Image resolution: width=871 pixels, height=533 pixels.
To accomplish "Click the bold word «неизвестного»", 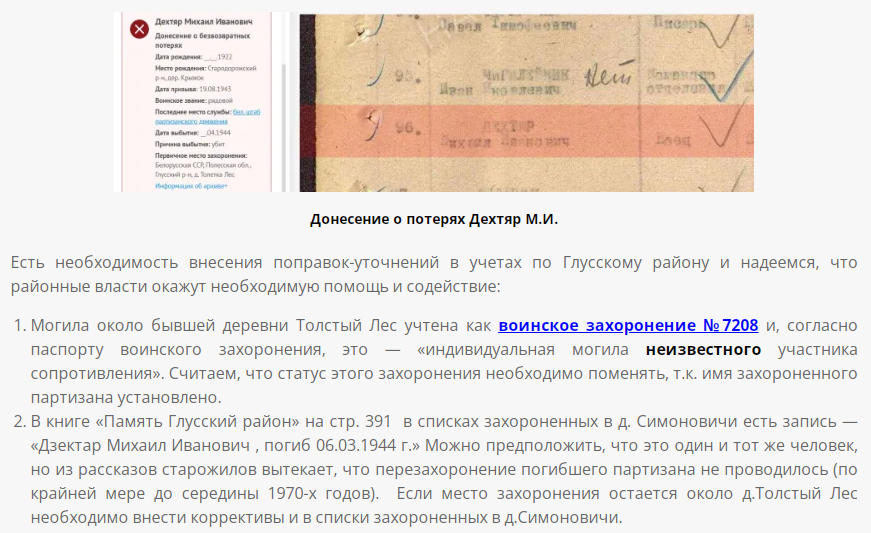I will [x=703, y=350].
